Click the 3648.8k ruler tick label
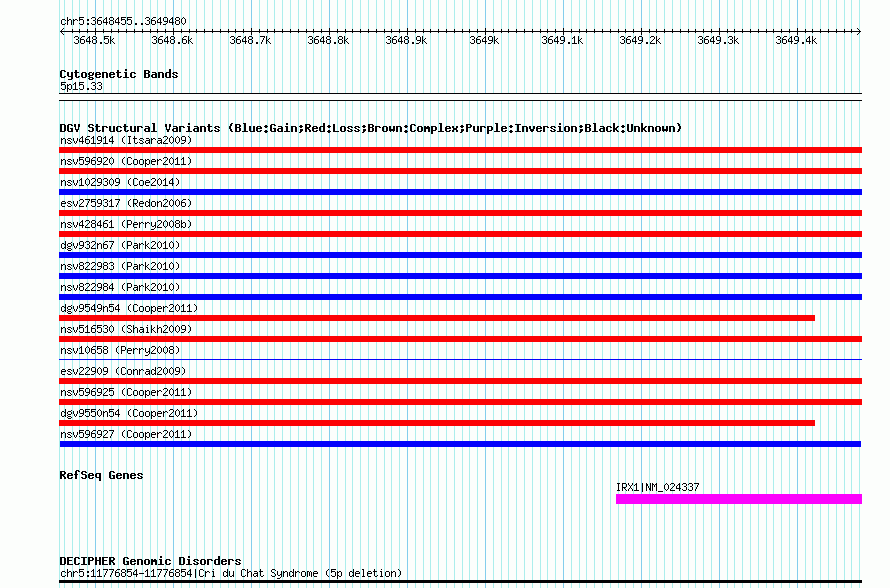Screen dimensions: 890x588 click(328, 40)
